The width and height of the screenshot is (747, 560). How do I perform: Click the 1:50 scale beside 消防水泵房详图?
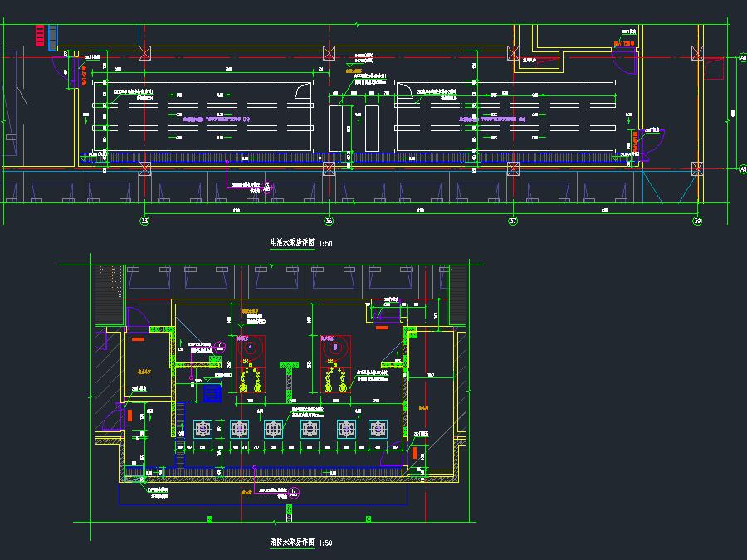[x=325, y=543]
